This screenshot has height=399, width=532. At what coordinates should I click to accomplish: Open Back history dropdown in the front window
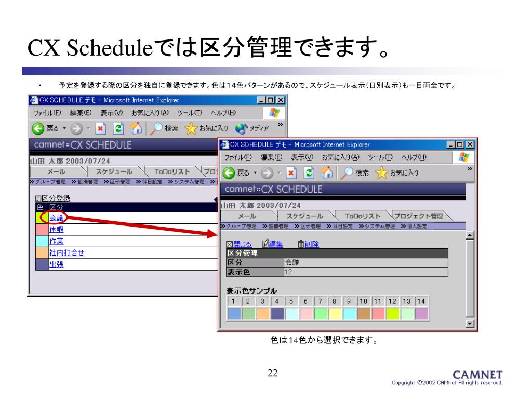coord(255,172)
